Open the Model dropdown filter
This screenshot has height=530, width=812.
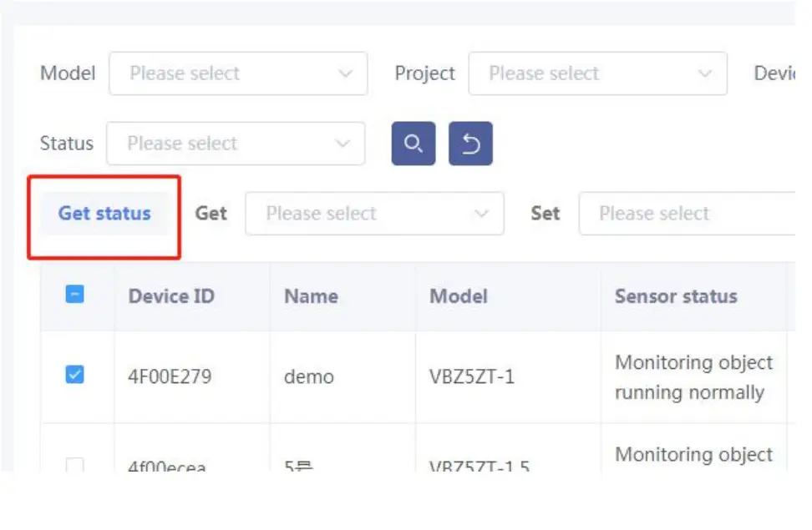237,73
